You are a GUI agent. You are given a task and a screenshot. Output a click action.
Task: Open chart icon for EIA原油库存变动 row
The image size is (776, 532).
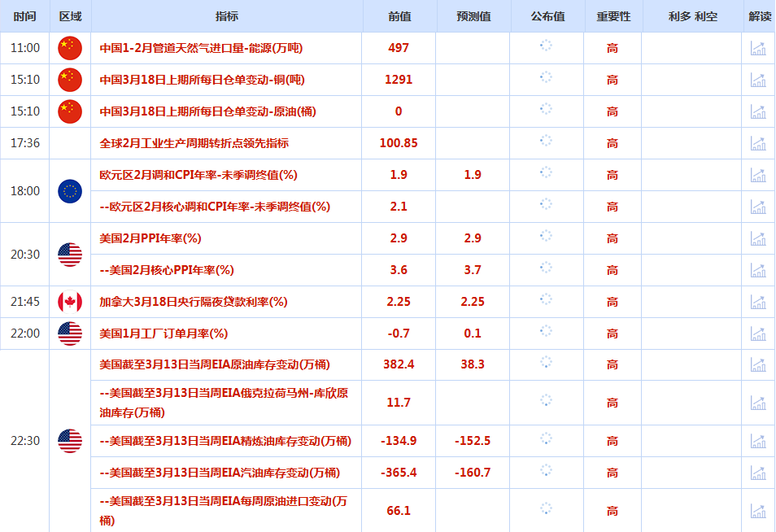click(x=758, y=364)
